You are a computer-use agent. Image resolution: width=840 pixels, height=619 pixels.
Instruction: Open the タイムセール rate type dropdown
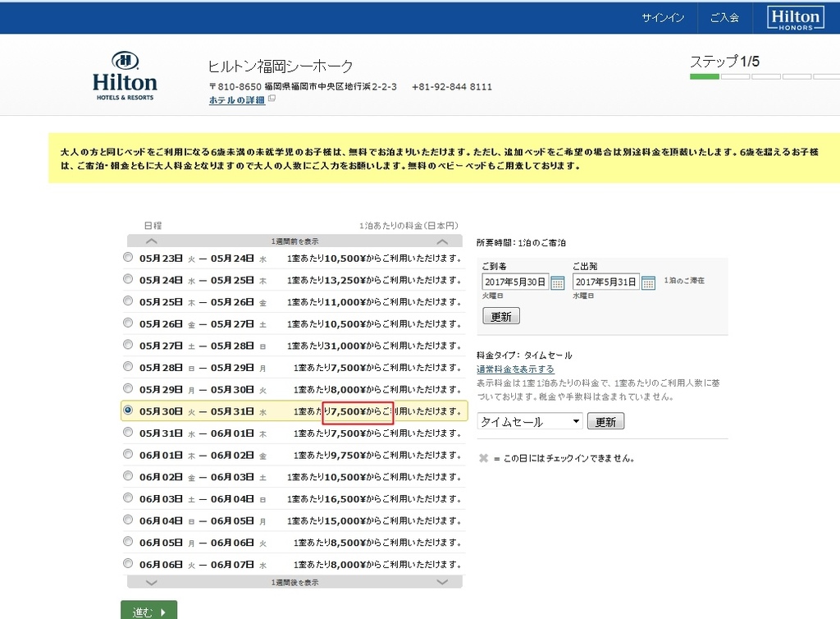tap(530, 421)
